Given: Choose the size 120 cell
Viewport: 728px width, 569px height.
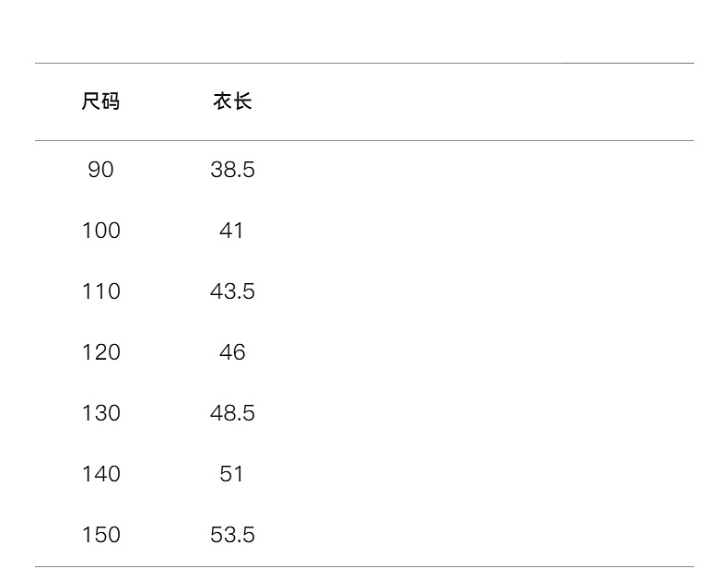Looking at the screenshot, I should click(x=100, y=352).
